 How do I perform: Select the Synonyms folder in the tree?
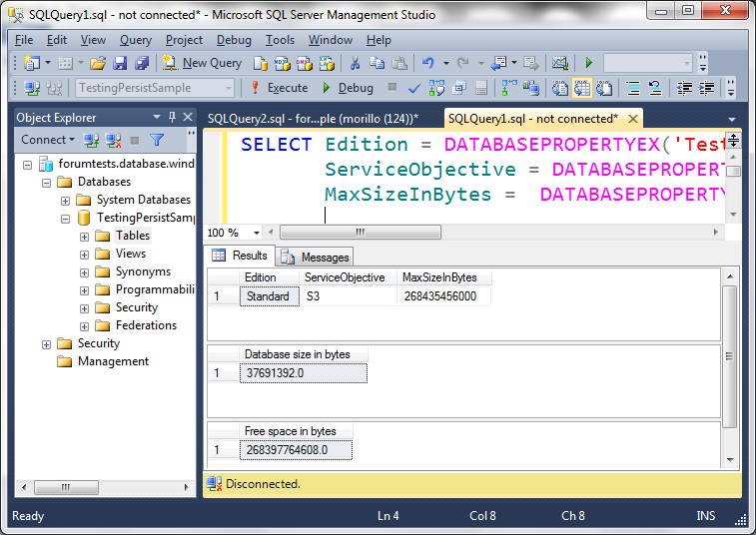point(143,271)
